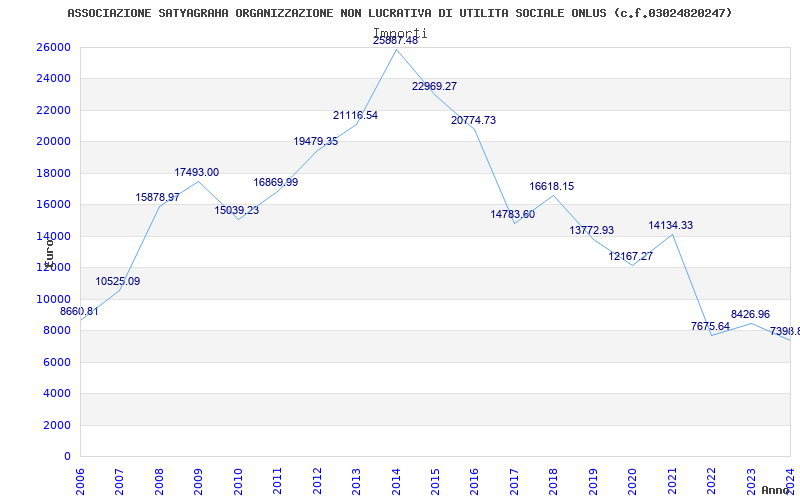Click y-axis tick 6000

56,362
